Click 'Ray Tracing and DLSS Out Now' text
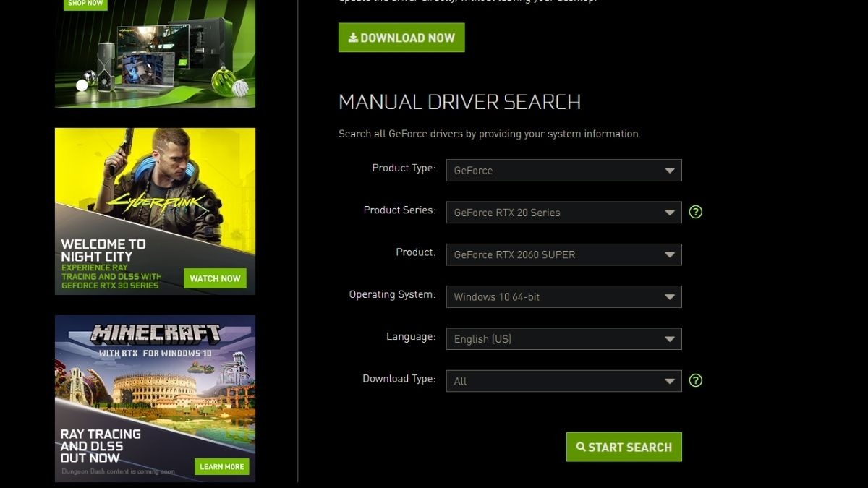Image resolution: width=868 pixels, height=488 pixels. 101,445
